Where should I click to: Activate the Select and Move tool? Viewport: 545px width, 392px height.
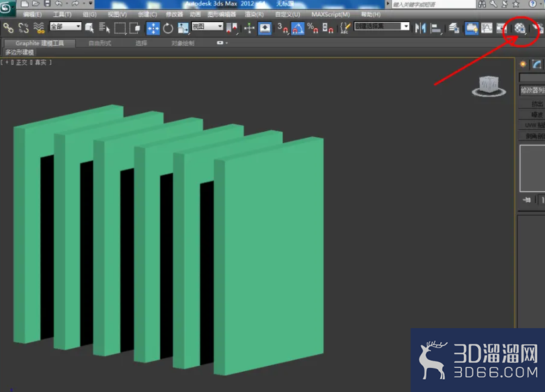153,28
